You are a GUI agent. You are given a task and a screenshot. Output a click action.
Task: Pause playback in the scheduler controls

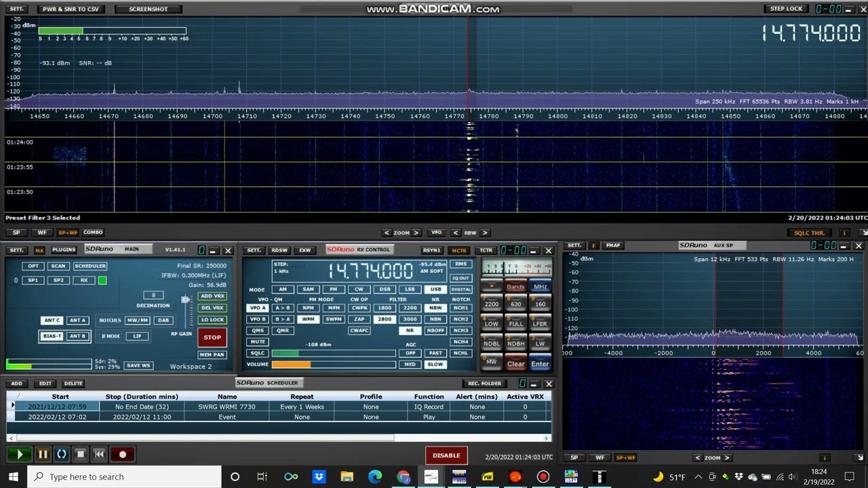[42, 455]
